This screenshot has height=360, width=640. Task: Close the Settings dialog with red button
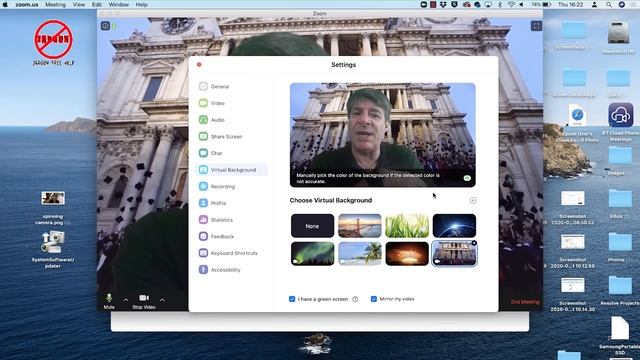coord(199,64)
